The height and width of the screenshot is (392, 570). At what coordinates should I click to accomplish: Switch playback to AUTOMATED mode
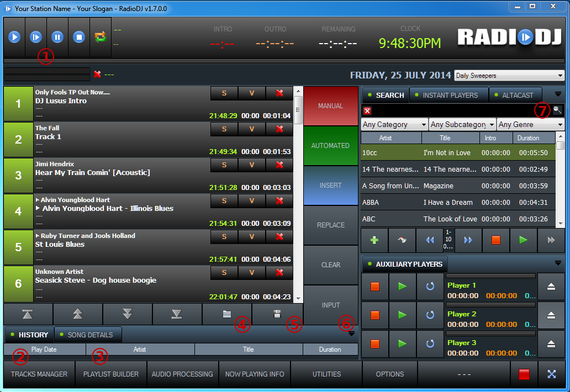coord(330,146)
